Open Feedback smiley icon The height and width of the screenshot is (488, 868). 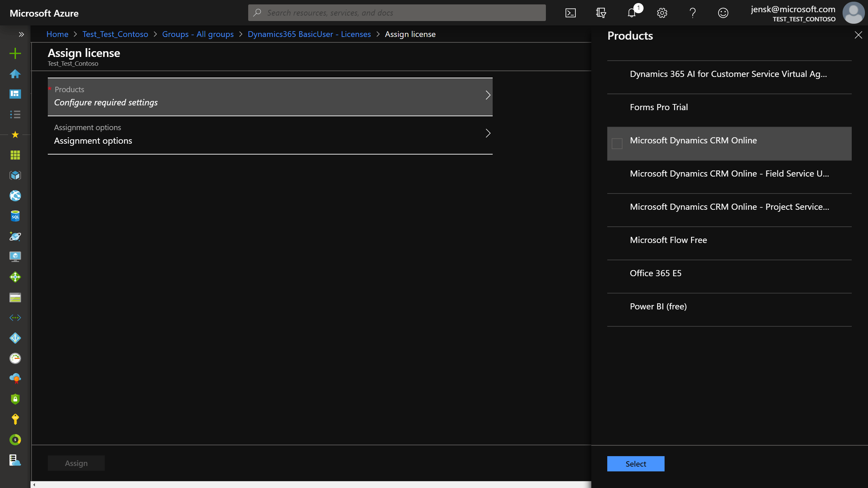tap(723, 13)
